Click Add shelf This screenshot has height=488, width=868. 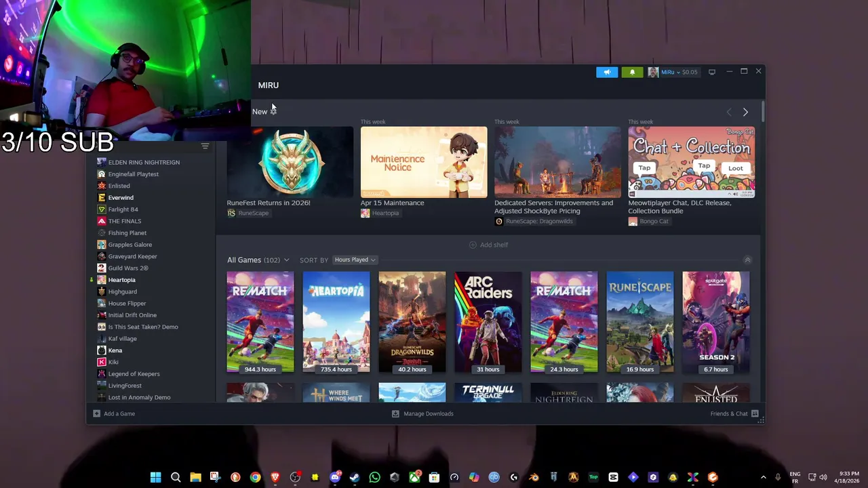pyautogui.click(x=488, y=245)
